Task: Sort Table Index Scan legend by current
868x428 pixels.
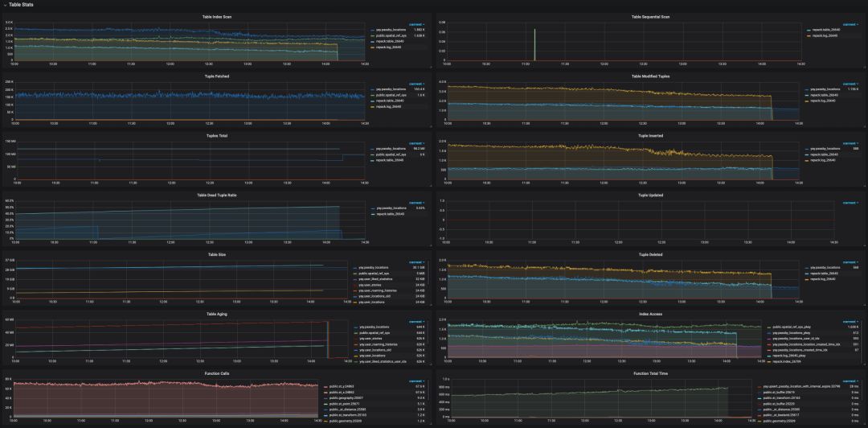Action: coord(416,25)
